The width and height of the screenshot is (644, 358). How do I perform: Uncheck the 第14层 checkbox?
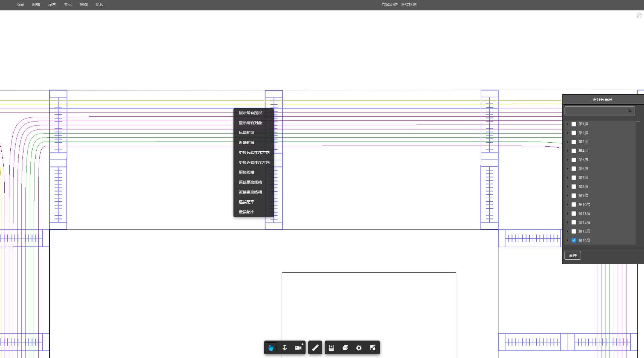click(574, 240)
